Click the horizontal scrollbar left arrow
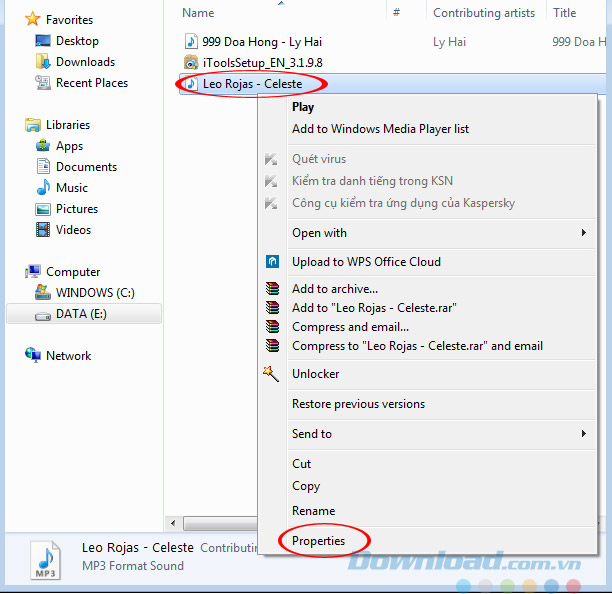This screenshot has height=594, width=612. pyautogui.click(x=173, y=523)
